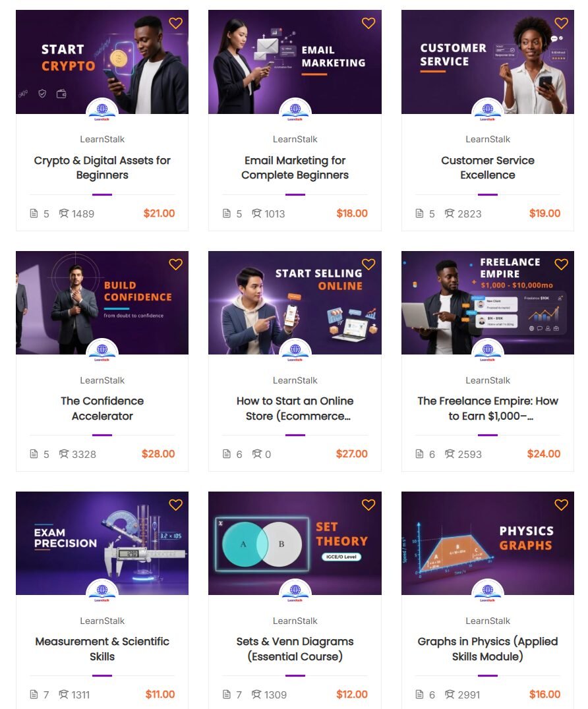Click heart icon on Confidence Accelerator card
The image size is (588, 709).
click(x=175, y=264)
